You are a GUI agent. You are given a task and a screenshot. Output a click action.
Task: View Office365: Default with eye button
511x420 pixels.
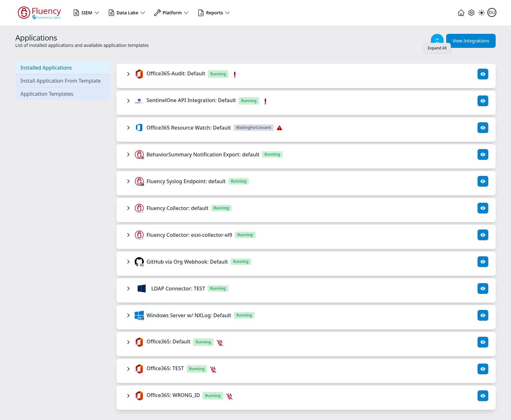(x=483, y=342)
